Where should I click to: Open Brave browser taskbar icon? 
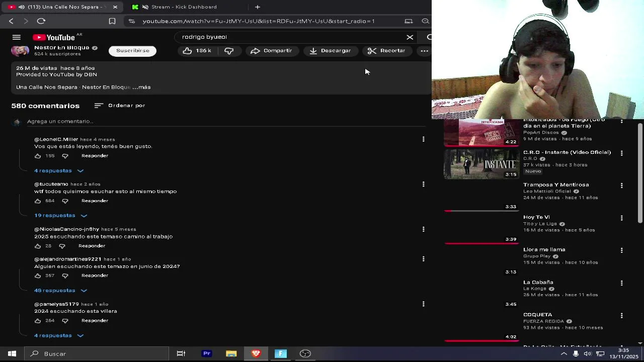pos(256,354)
